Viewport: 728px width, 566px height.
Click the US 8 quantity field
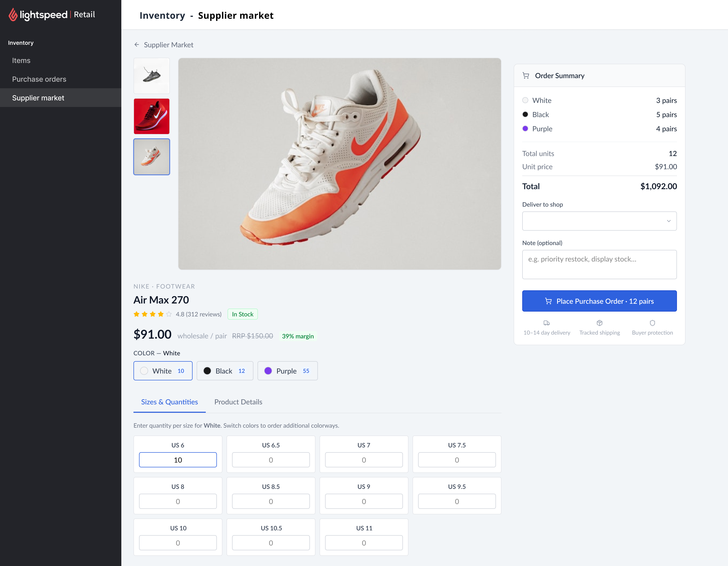[178, 501]
